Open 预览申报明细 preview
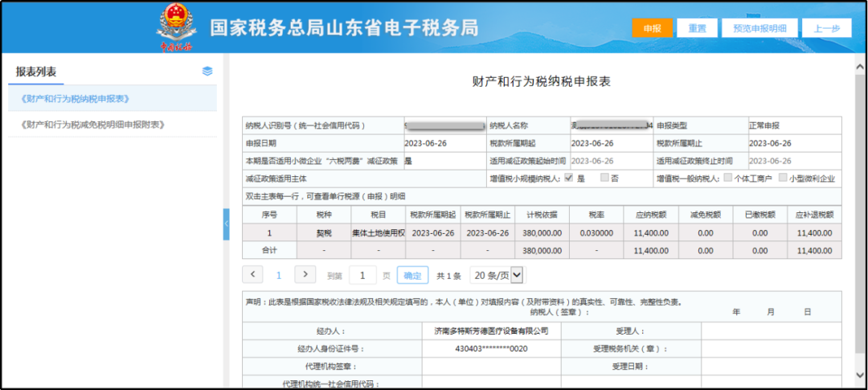The height and width of the screenshot is (390, 868). [x=760, y=28]
